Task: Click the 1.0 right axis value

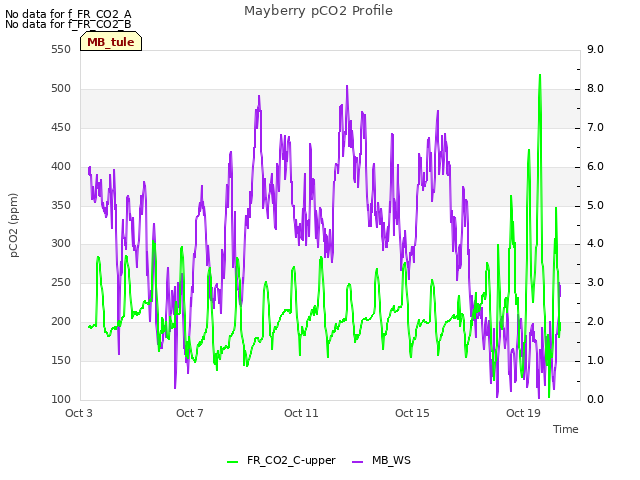Action: [595, 360]
